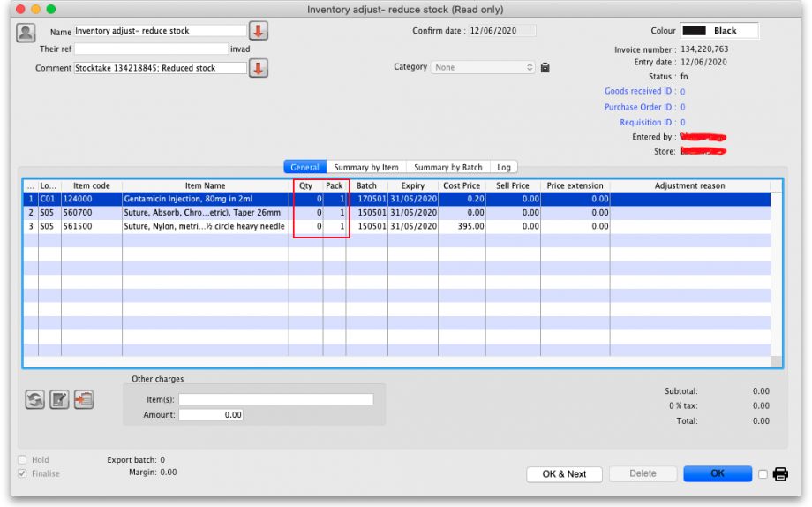This screenshot has height=507, width=812.
Task: Open the Category dropdown
Action: [483, 67]
